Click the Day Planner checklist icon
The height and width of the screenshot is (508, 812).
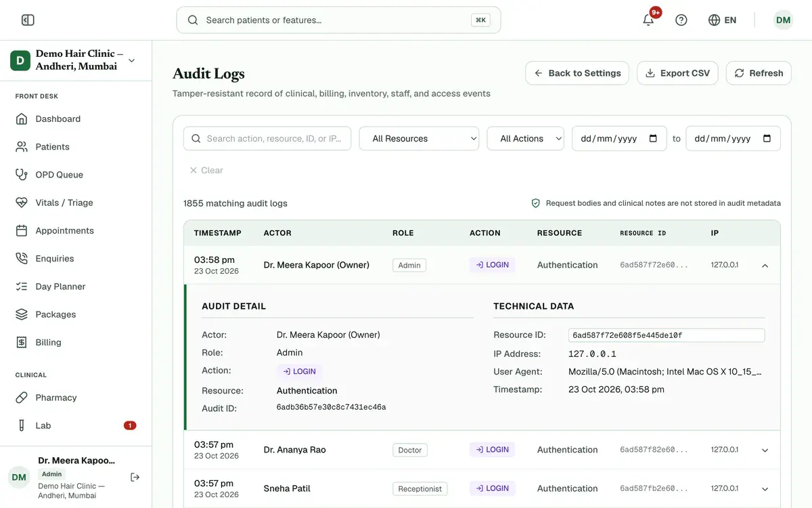tap(22, 287)
